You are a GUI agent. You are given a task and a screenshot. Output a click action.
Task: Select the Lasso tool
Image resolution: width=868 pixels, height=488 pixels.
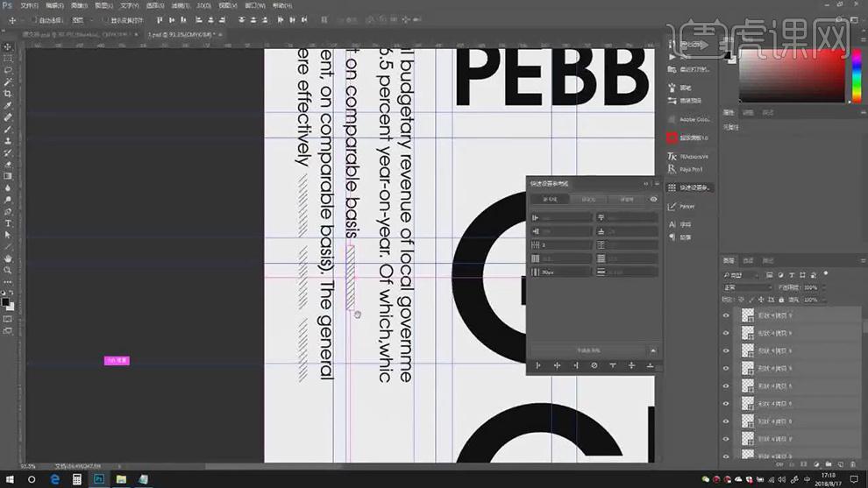tap(8, 70)
